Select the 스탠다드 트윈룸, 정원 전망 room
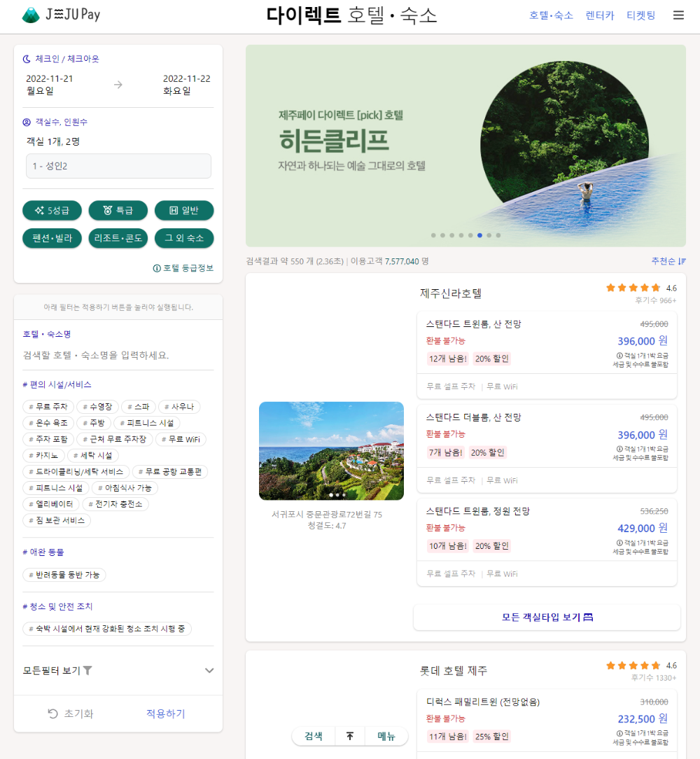Screen dimensions: 700x759 [x=547, y=541]
